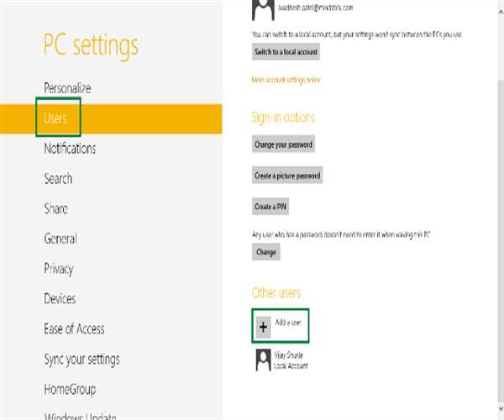Open Devices settings
Image resolution: width=504 pixels, height=420 pixels.
click(60, 299)
